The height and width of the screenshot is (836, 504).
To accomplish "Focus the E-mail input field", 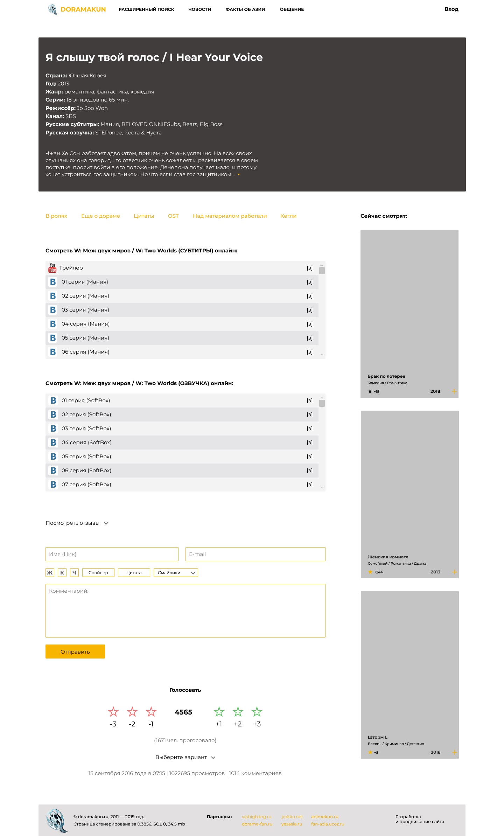I will click(255, 554).
